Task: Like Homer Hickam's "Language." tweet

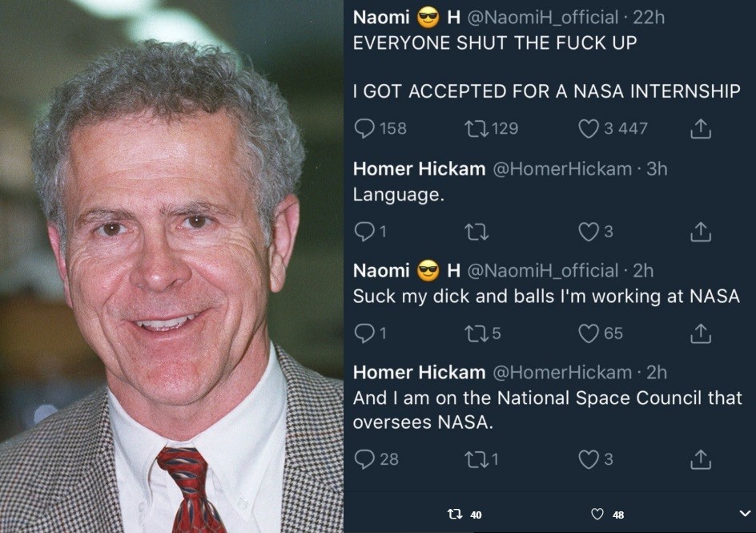Action: click(x=589, y=232)
